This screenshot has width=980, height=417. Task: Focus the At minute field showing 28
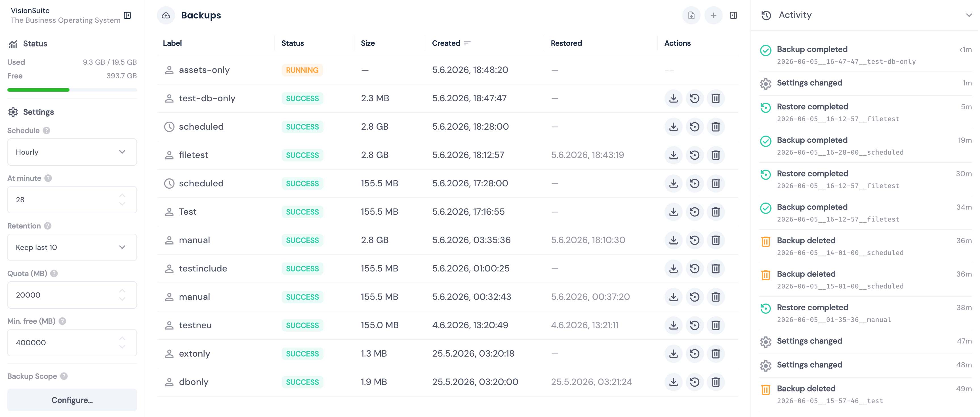click(72, 200)
